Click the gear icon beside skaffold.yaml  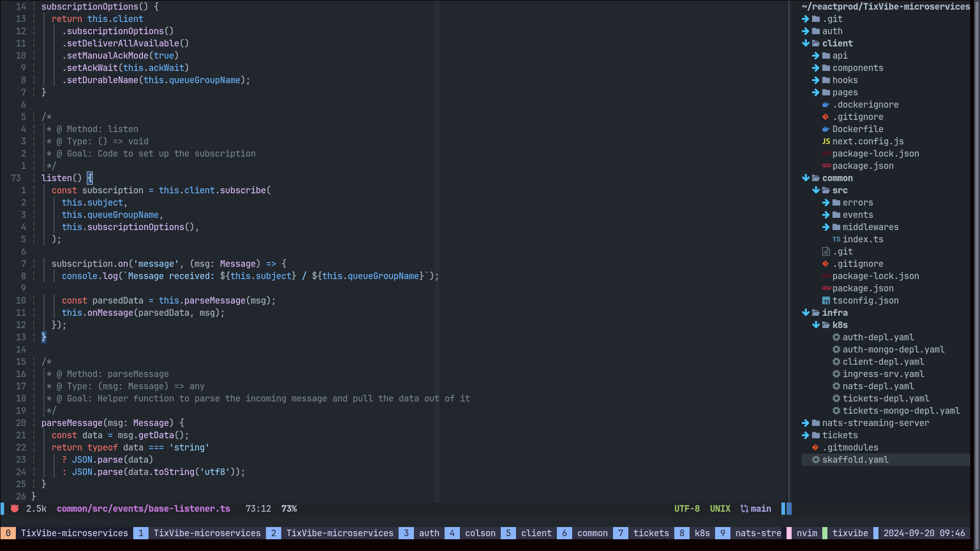pos(816,460)
